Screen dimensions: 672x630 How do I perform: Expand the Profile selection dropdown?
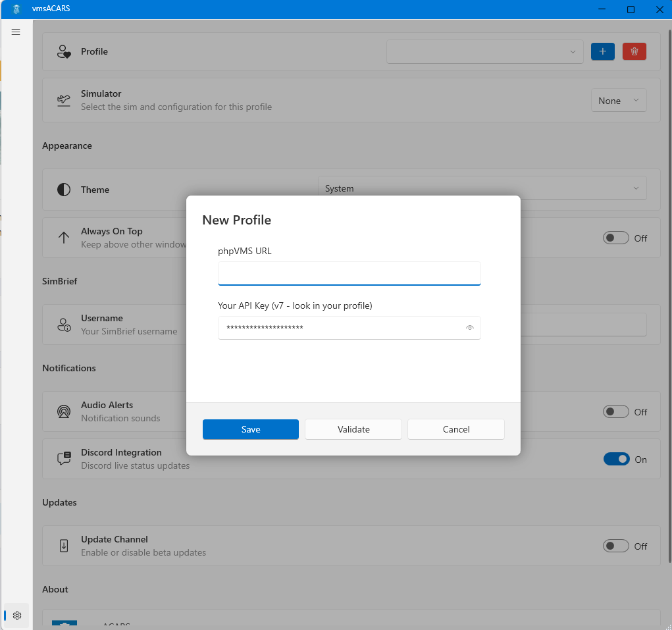click(x=484, y=52)
